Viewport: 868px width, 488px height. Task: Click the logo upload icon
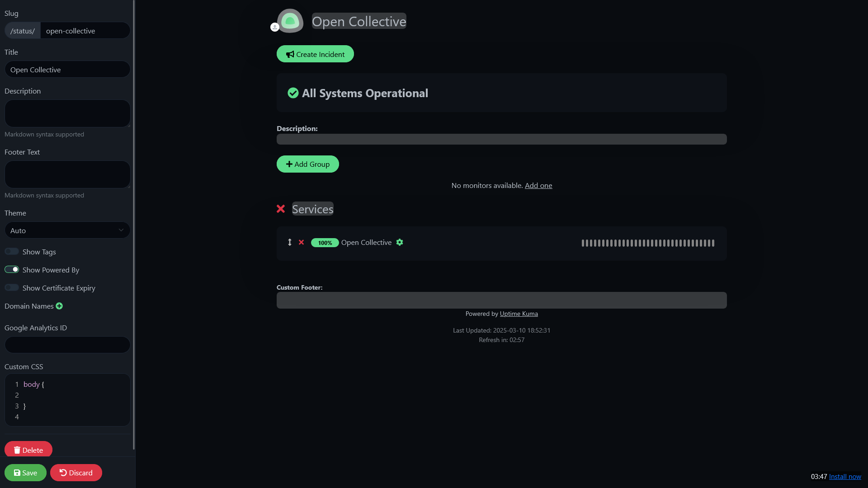(274, 28)
